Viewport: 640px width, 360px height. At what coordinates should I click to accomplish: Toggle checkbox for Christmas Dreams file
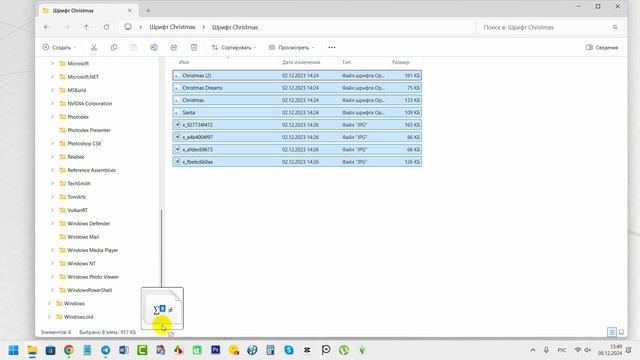(177, 88)
